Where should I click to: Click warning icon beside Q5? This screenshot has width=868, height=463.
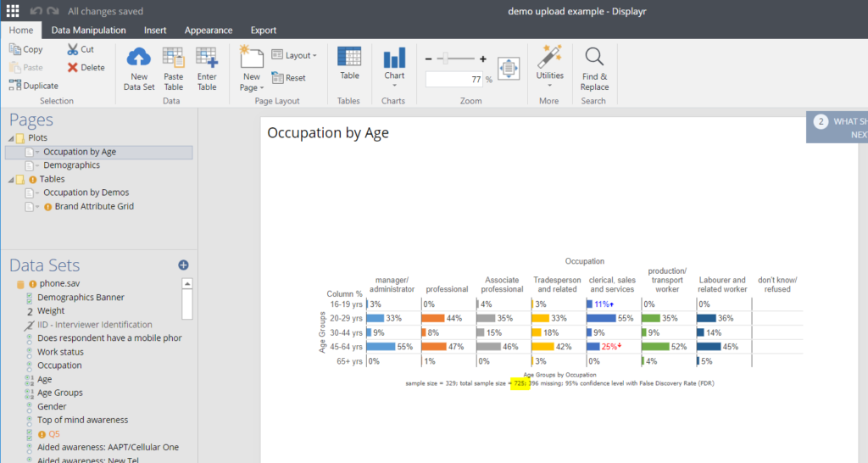[42, 435]
